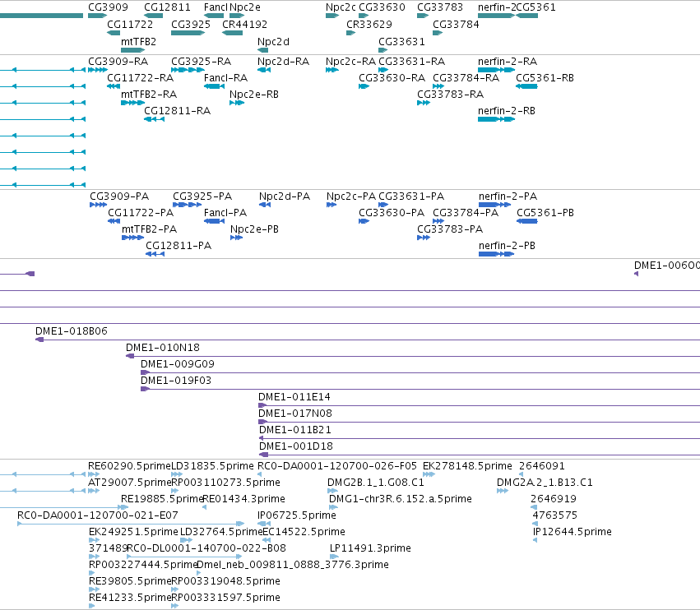Select the DME1-018B06 clone label
Screen dimensions: 700x610
point(72,331)
